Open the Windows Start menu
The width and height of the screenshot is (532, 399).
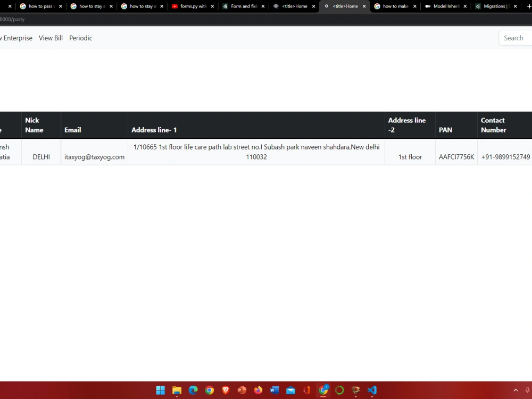point(160,390)
